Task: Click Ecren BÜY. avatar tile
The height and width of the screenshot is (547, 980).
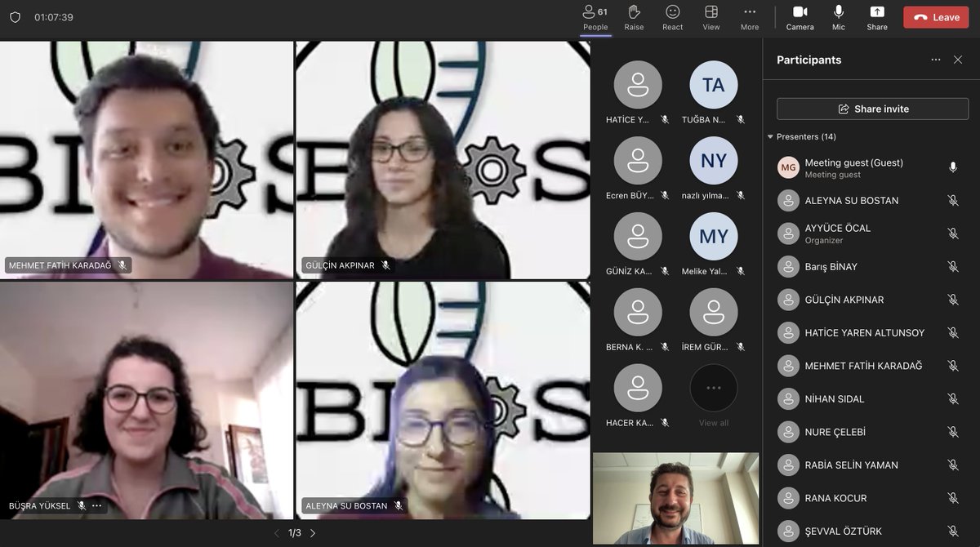Action: (638, 161)
